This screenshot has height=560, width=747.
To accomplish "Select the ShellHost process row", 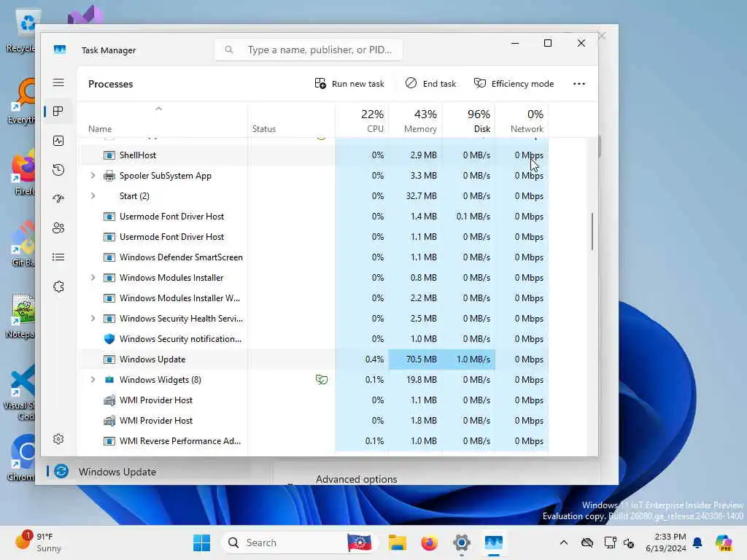I will click(314, 155).
